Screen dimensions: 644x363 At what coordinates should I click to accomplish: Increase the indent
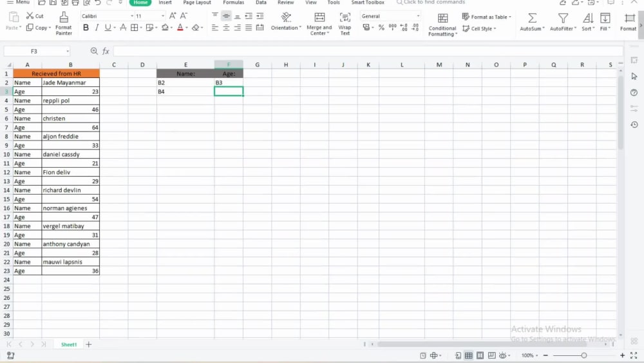260,15
